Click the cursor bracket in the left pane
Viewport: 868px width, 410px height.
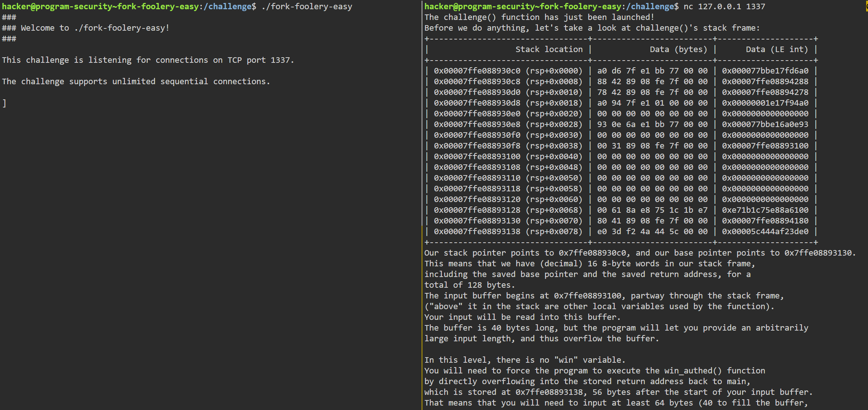(4, 103)
